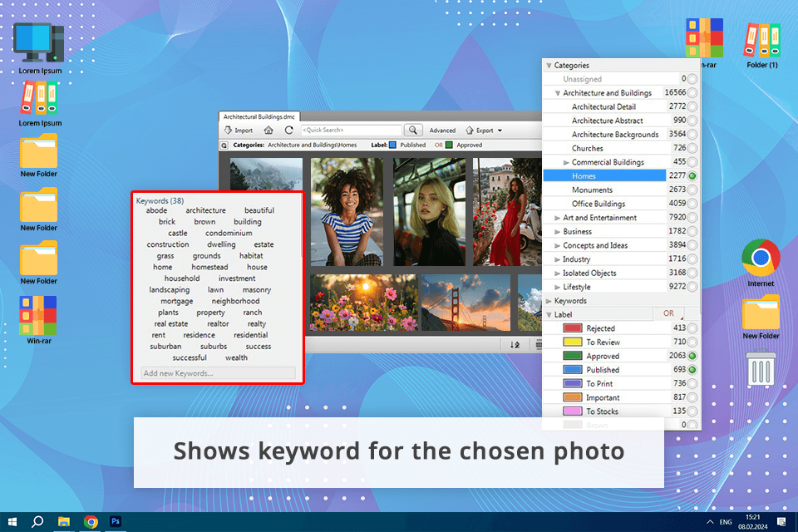Expand Art and Entertainment category
Screen dimensions: 798x532
(x=557, y=218)
